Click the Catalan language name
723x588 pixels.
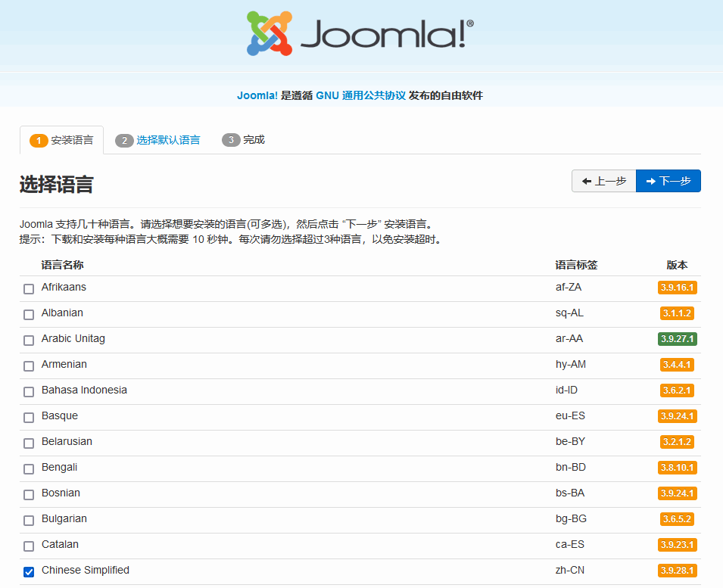click(60, 545)
